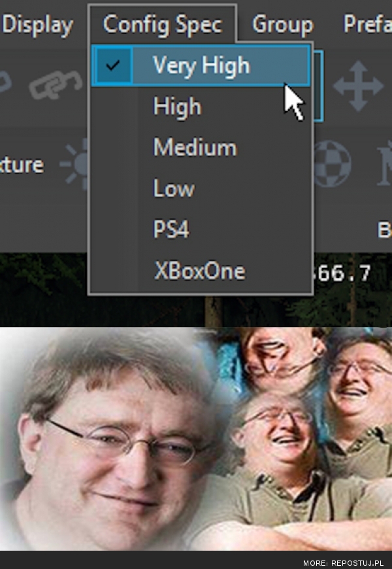
Task: Click the checkmark beside Very High
Action: pyautogui.click(x=112, y=65)
